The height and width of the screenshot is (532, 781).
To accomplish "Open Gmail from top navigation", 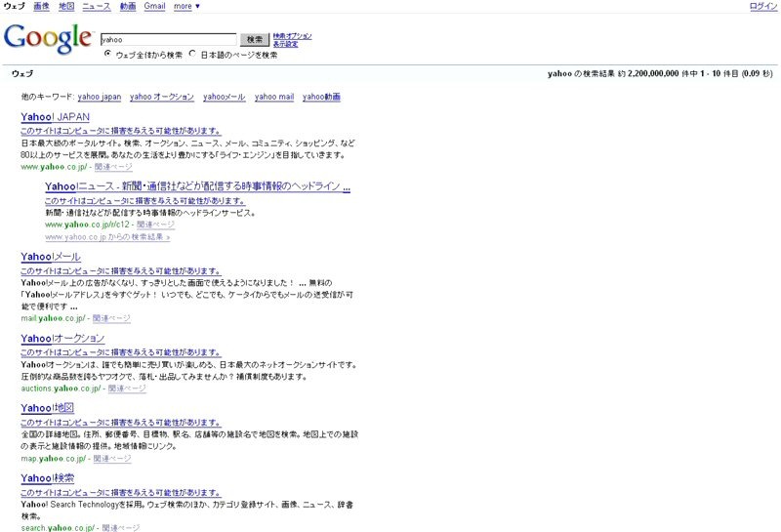I will click(x=154, y=7).
